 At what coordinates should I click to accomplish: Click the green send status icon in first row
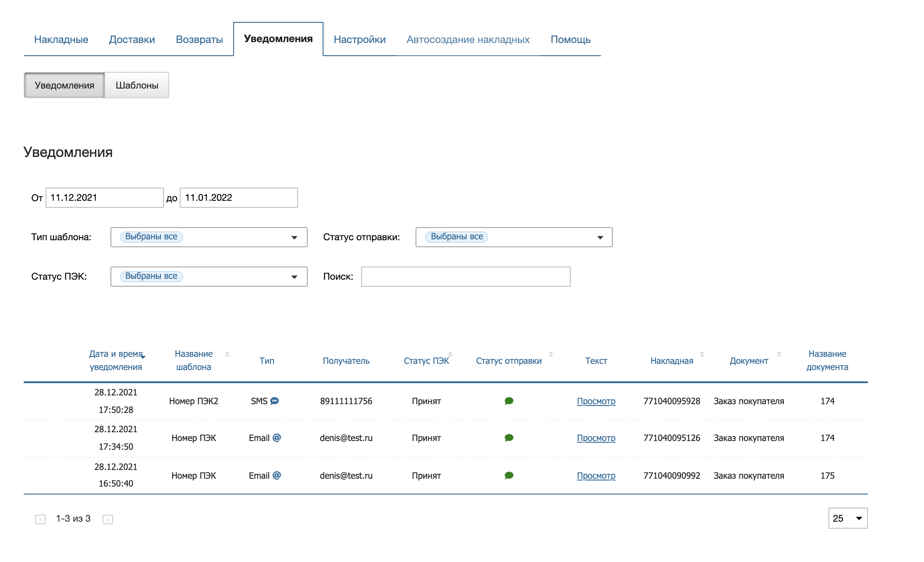[x=509, y=401]
